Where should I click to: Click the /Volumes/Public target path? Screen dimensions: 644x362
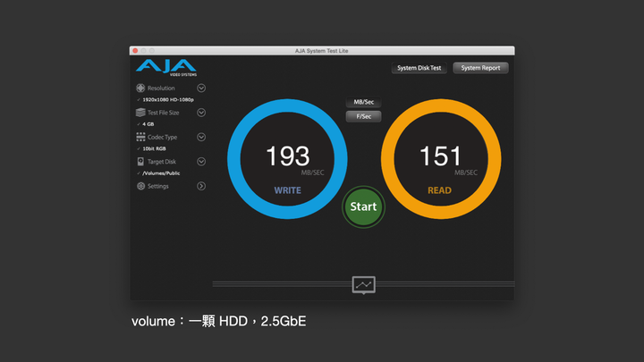point(161,173)
